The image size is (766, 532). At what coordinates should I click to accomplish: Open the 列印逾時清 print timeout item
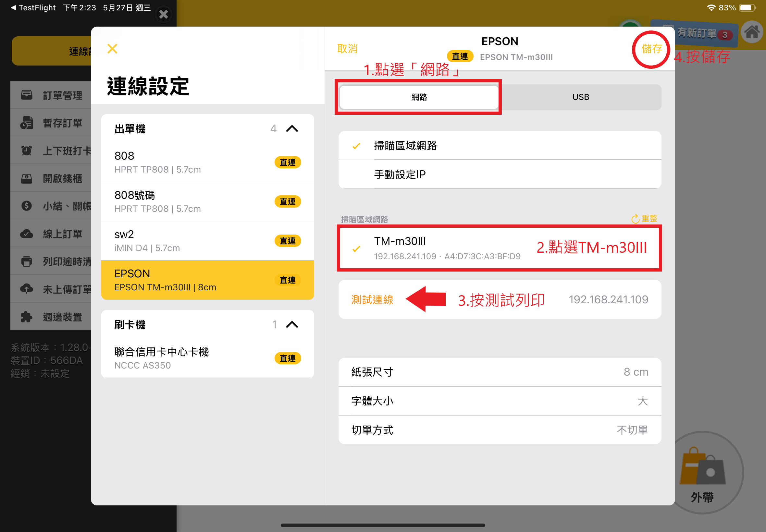[51, 262]
